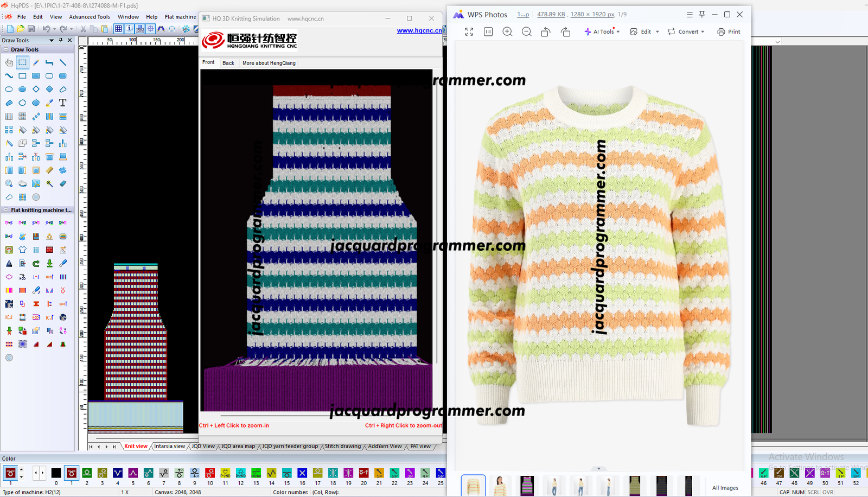Switch to the Intarsia view tab
This screenshot has width=868, height=497.
point(169,447)
